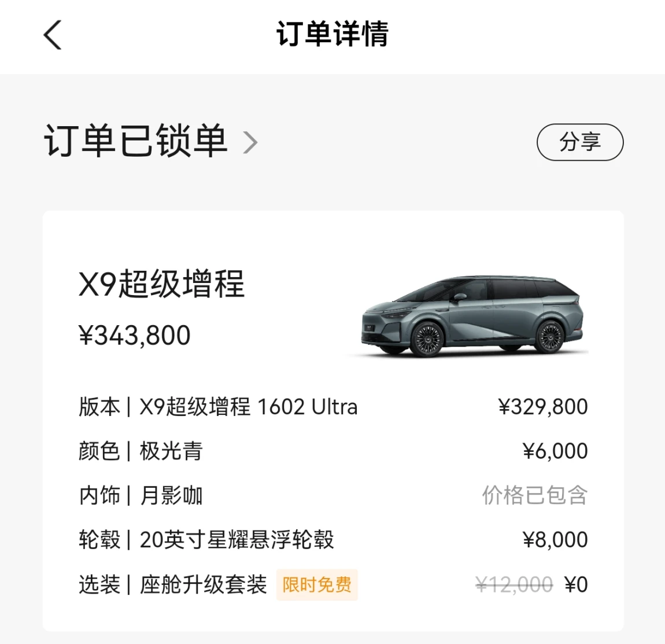This screenshot has height=644, width=665.
Task: Select the 订单已锁单 status heading
Action: pos(136,141)
